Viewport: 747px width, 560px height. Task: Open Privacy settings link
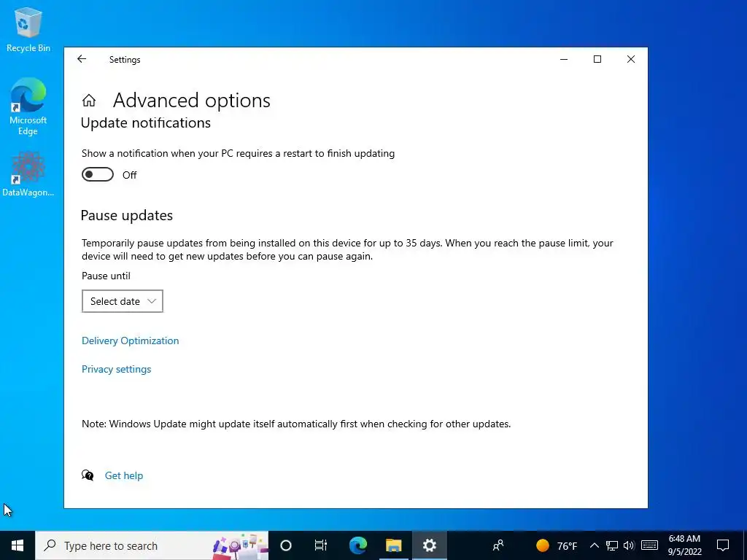point(116,369)
